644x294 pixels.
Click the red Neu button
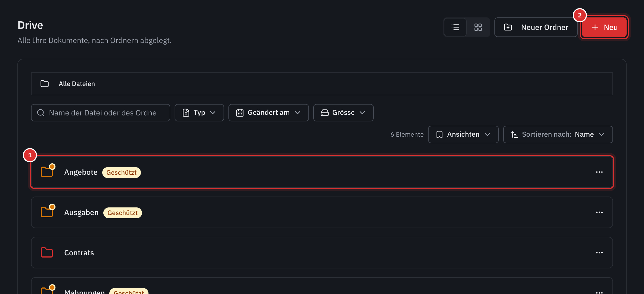point(604,27)
